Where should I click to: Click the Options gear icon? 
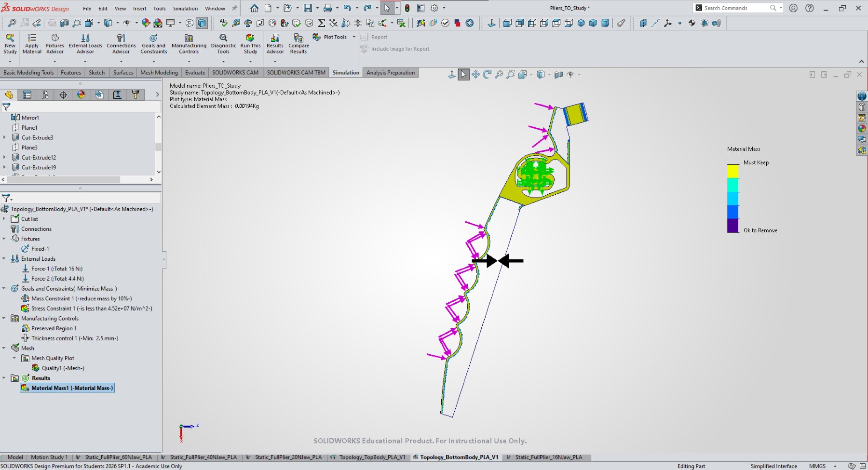point(434,8)
